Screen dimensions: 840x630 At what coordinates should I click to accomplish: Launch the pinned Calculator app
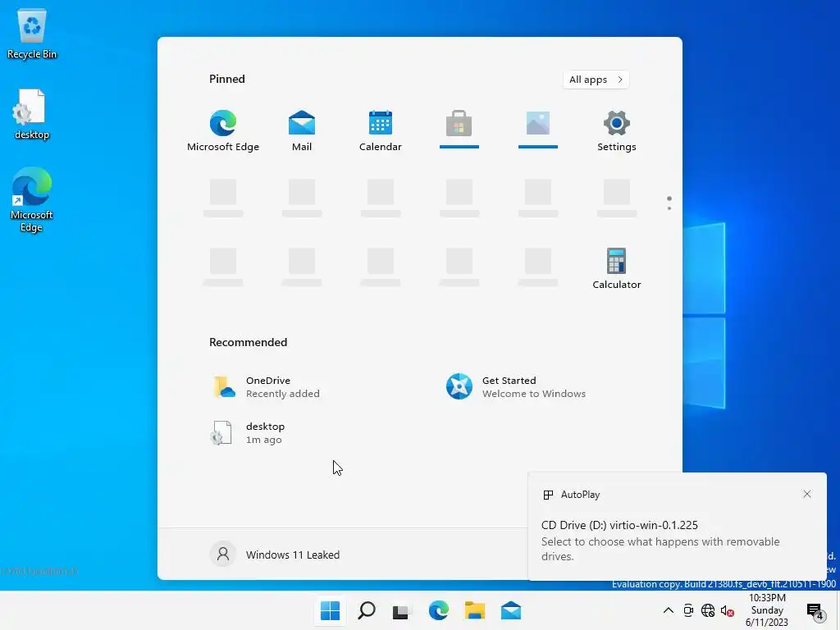click(617, 268)
